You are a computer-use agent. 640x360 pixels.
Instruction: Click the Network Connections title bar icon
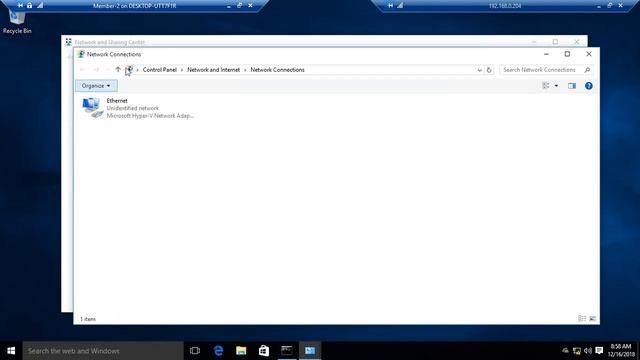point(81,54)
